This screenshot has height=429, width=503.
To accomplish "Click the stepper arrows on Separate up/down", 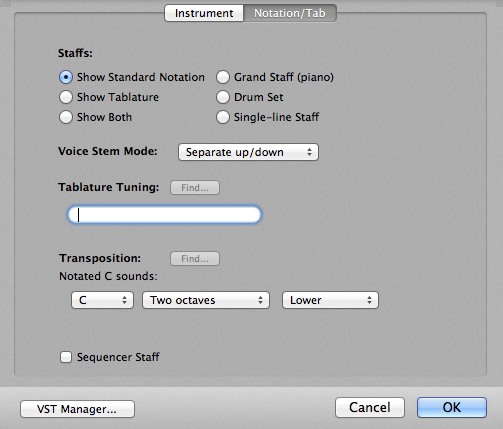I will (x=309, y=152).
